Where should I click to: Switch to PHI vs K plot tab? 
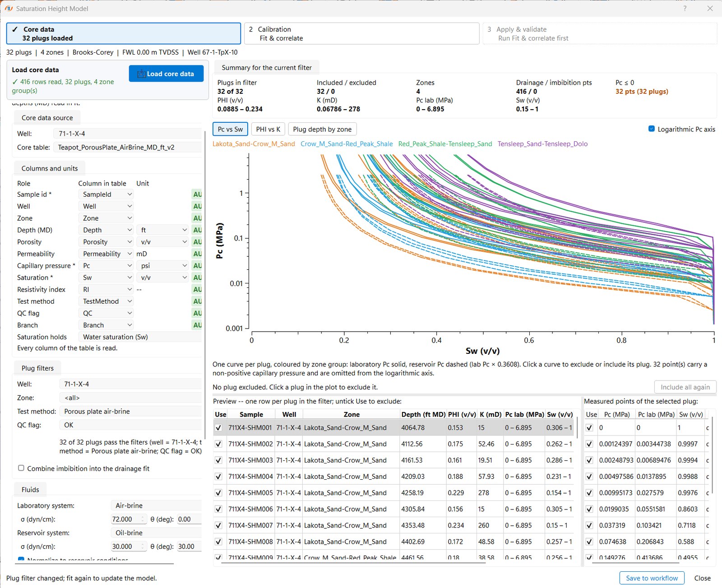coord(268,129)
